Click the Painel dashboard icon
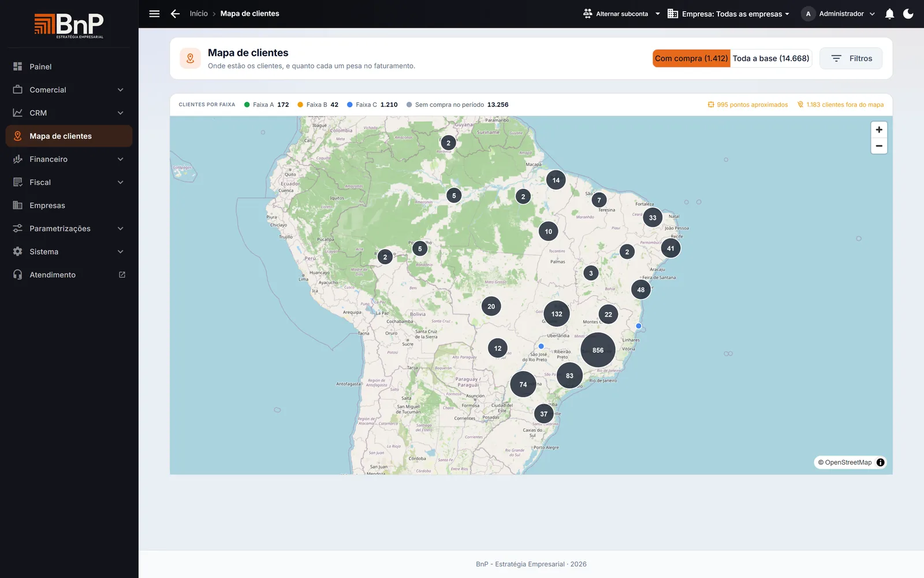 click(x=18, y=66)
